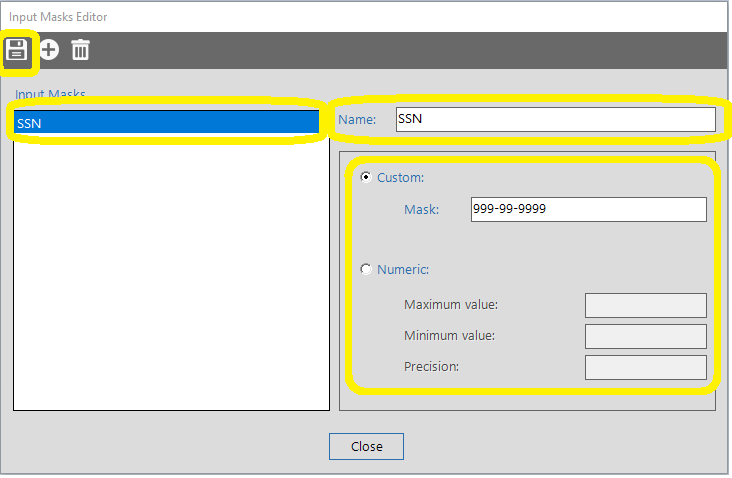
Task: Click the Precision: text label
Action: [431, 367]
